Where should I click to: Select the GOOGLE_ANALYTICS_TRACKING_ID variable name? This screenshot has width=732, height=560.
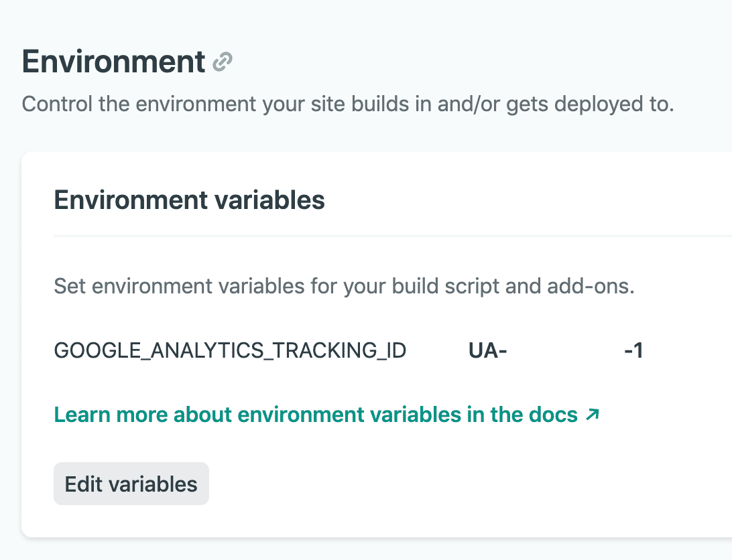[x=230, y=351]
